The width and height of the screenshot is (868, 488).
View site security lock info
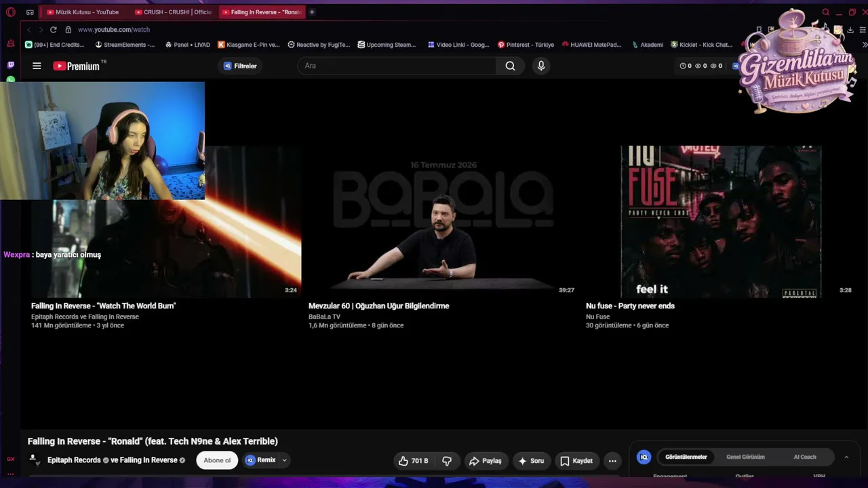point(68,30)
